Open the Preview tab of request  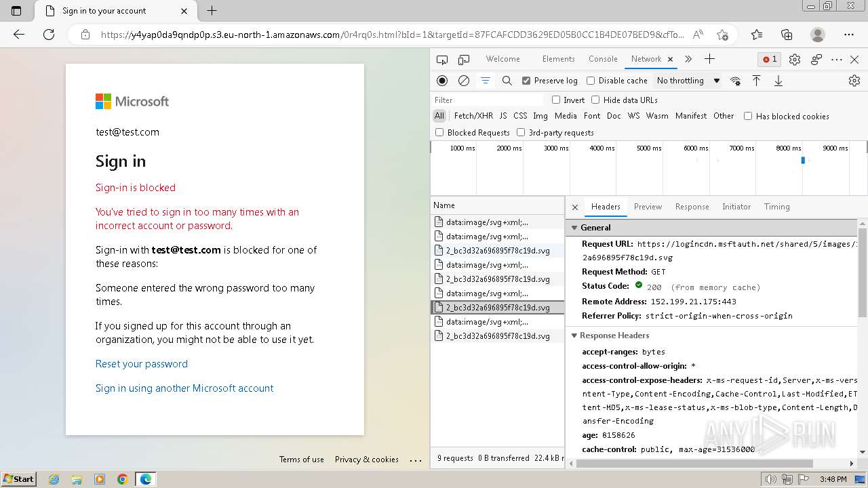648,207
